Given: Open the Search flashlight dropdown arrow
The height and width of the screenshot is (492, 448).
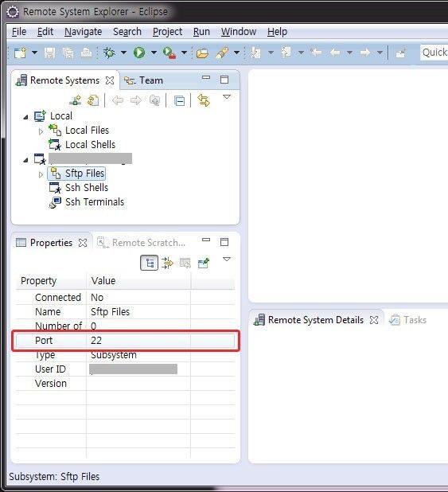Looking at the screenshot, I should click(x=237, y=53).
